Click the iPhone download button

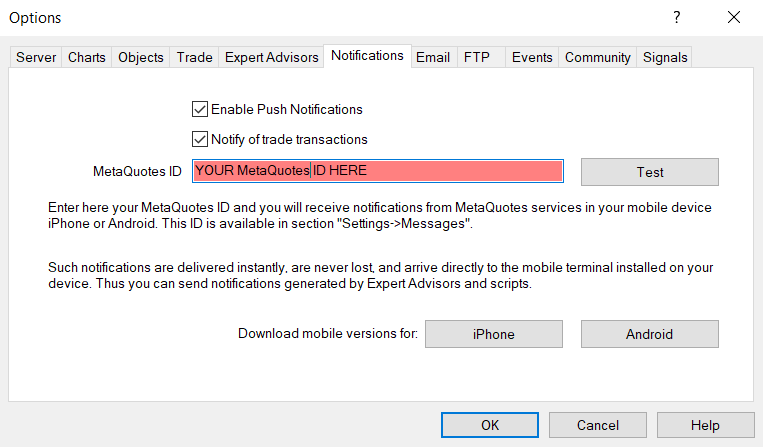494,334
